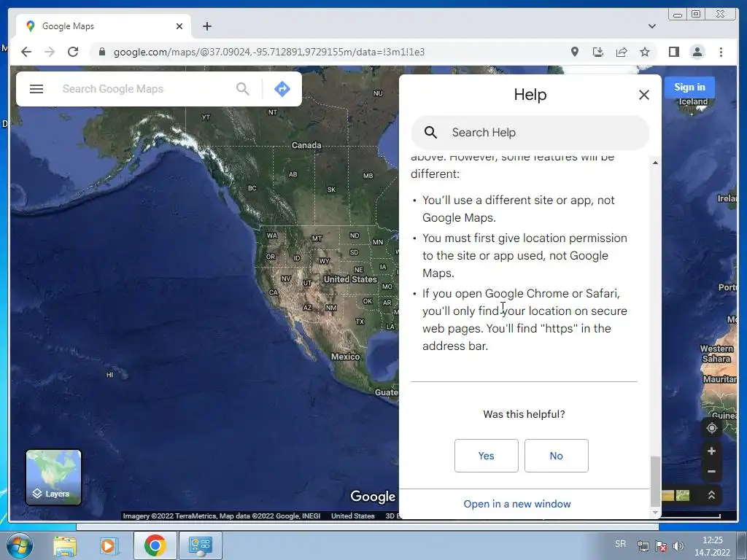Open the Layers thumbnail
The width and height of the screenshot is (747, 560).
[53, 477]
